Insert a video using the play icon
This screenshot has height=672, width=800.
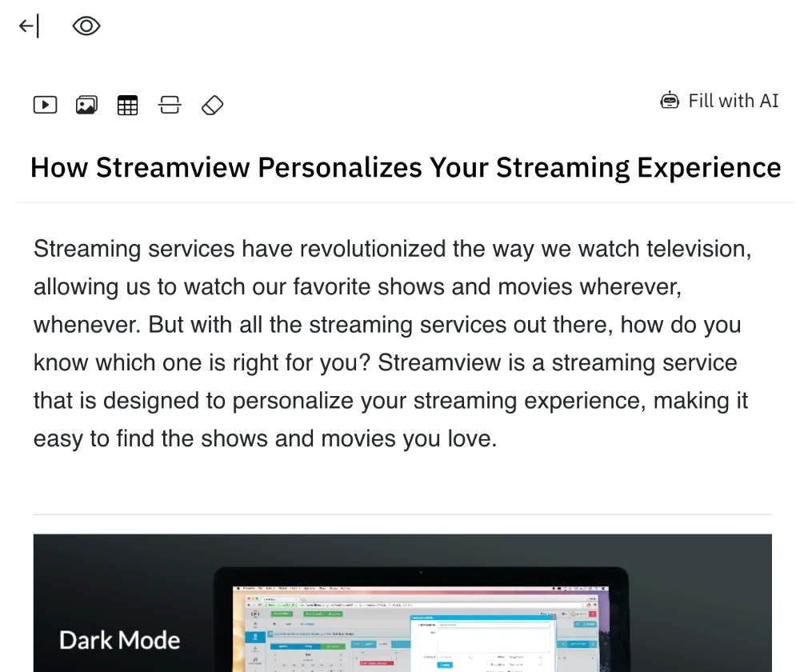46,105
